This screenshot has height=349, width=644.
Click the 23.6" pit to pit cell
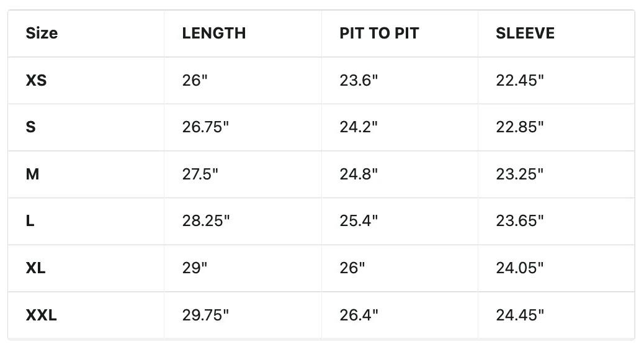coord(359,80)
